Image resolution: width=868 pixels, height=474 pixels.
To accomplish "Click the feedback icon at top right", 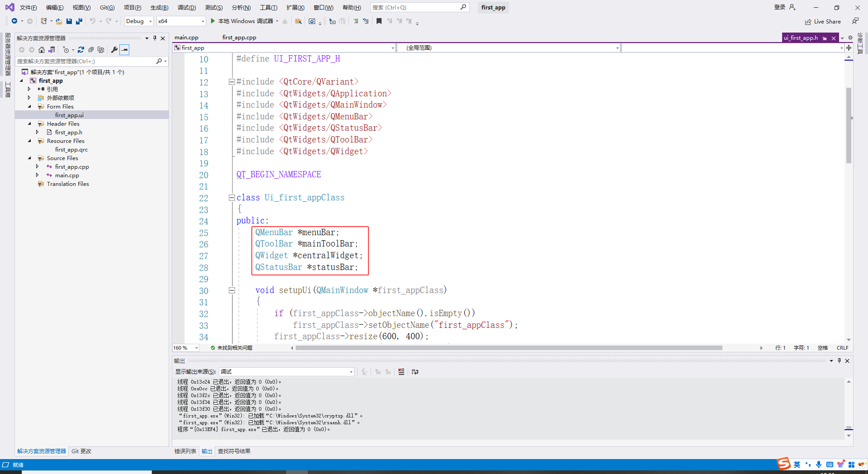I will 855,21.
